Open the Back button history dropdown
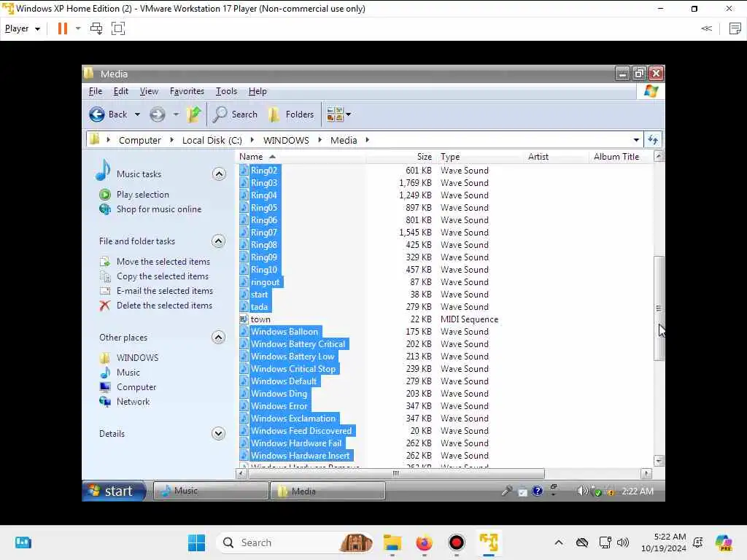This screenshot has height=560, width=747. coord(137,114)
